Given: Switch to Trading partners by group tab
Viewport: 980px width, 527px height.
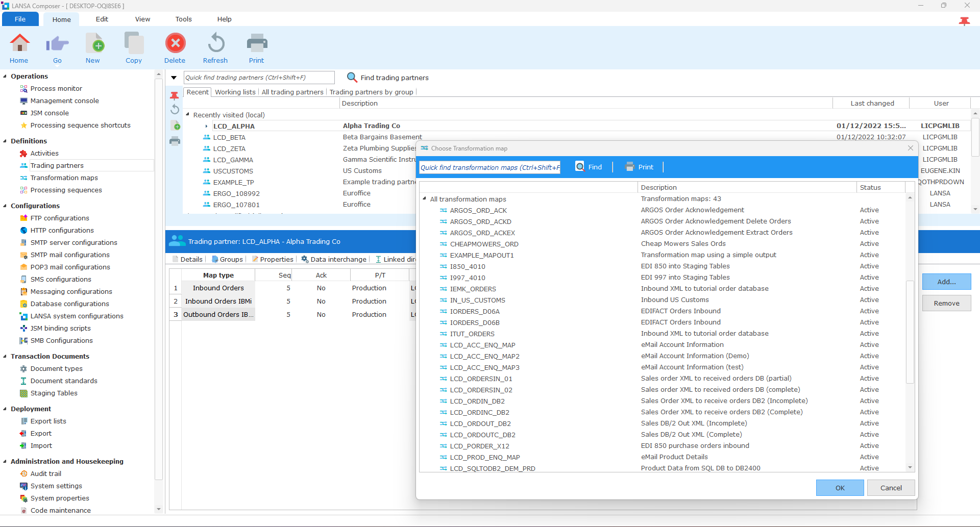Looking at the screenshot, I should pos(371,92).
